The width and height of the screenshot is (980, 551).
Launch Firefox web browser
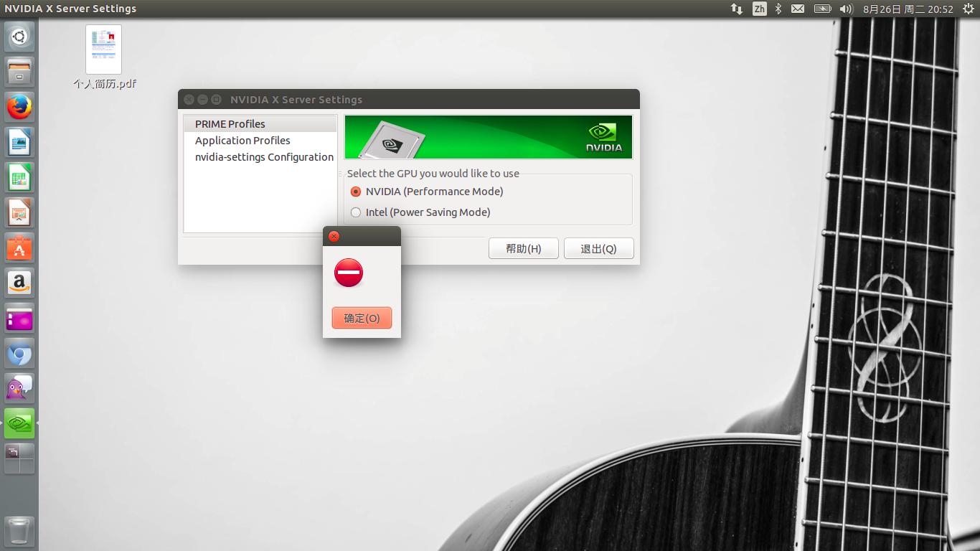pyautogui.click(x=19, y=107)
